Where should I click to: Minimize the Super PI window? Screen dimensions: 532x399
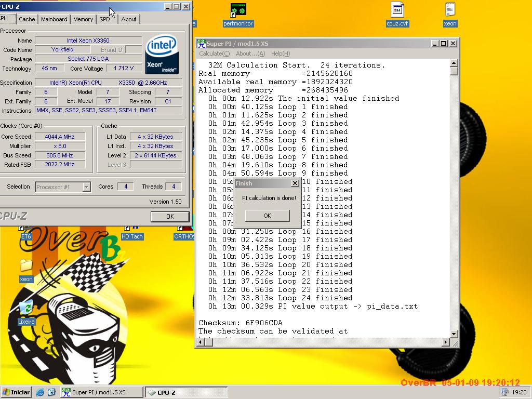435,44
